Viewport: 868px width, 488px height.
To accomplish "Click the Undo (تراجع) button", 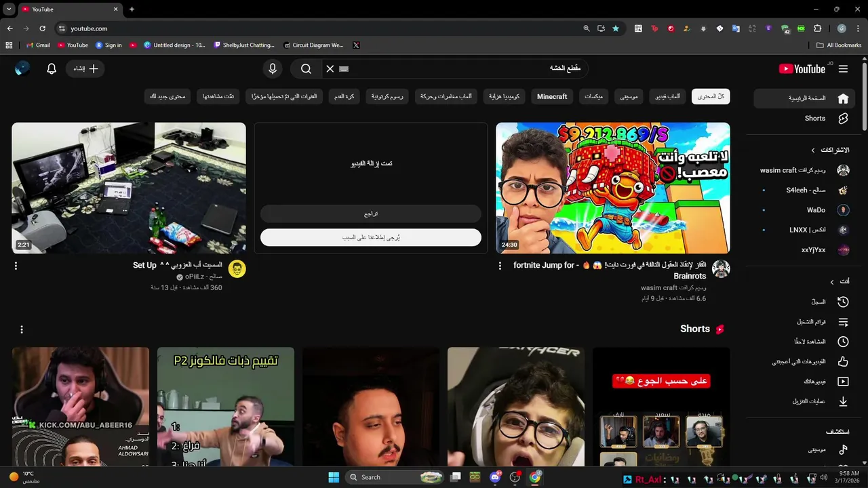I will pyautogui.click(x=371, y=214).
